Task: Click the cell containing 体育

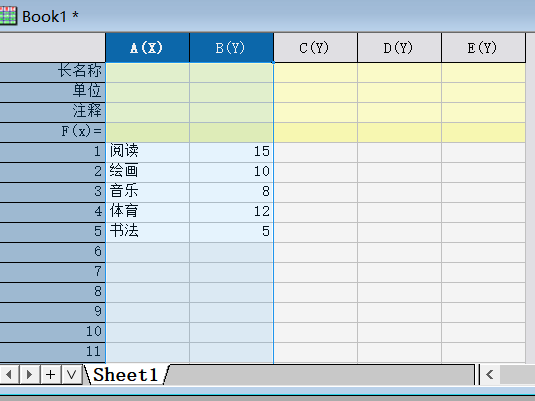Action: tap(147, 212)
